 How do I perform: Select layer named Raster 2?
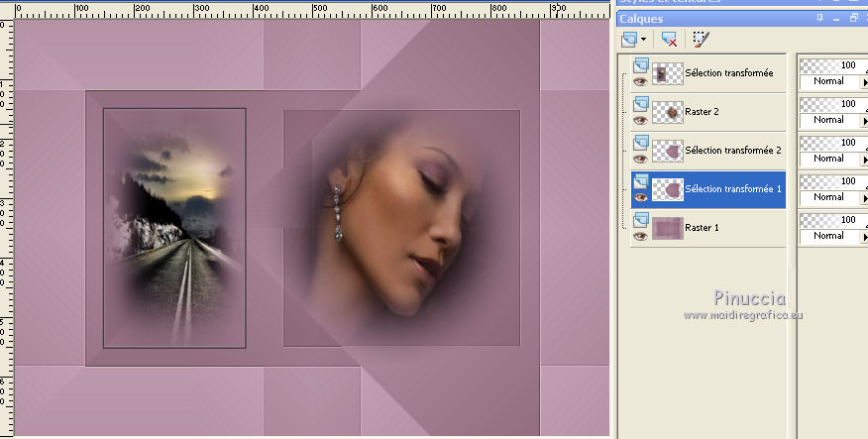702,112
